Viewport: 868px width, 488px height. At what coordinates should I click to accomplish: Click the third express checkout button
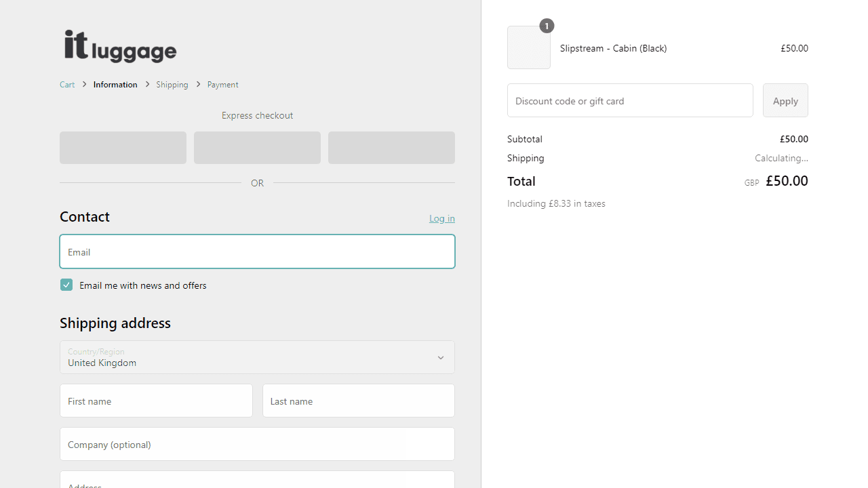point(391,148)
